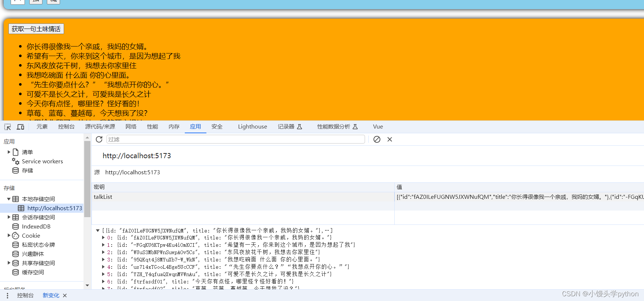Expand the 共享存储空间 tree node

point(9,263)
